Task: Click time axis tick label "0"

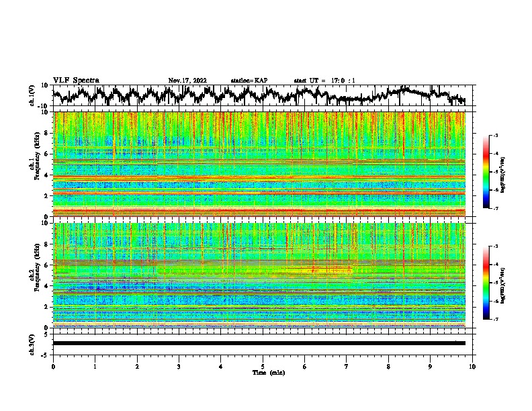Action: click(x=53, y=367)
